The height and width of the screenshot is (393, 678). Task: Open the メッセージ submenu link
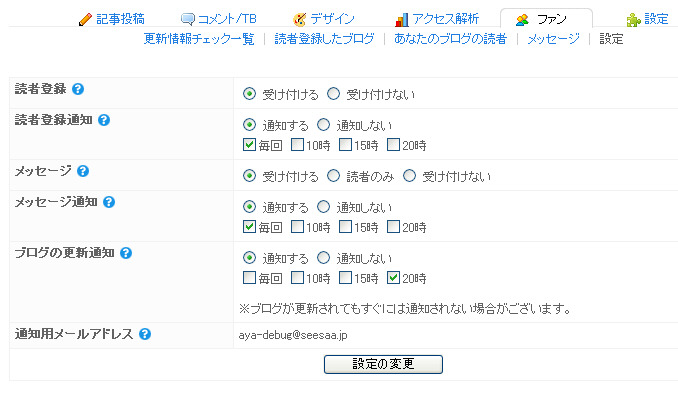(553, 39)
